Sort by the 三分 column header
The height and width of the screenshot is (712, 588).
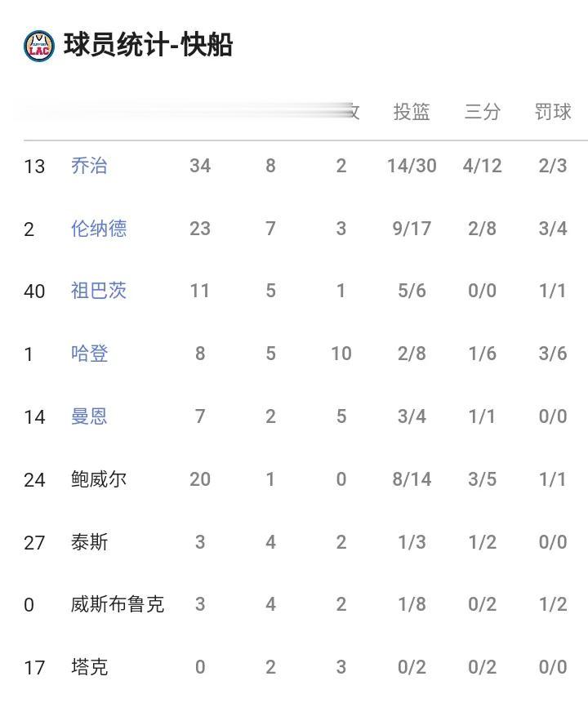click(x=482, y=112)
